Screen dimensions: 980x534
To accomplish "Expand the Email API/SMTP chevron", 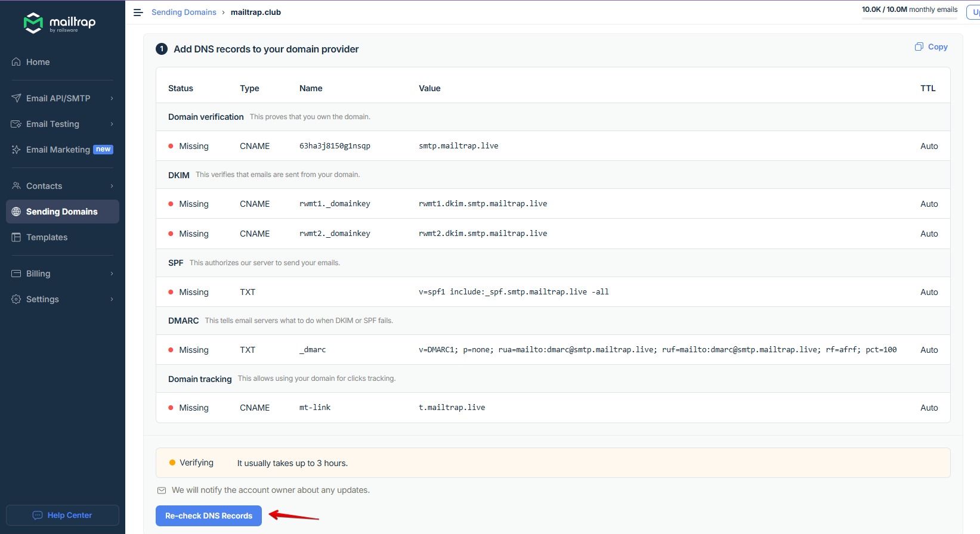I will click(112, 98).
